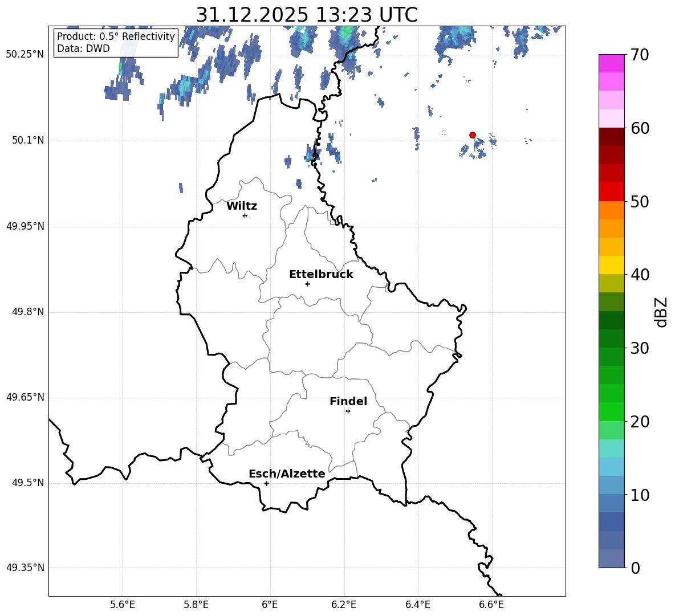The height and width of the screenshot is (616, 675).
Task: Click the red dot marker on the map
Action: tap(472, 135)
